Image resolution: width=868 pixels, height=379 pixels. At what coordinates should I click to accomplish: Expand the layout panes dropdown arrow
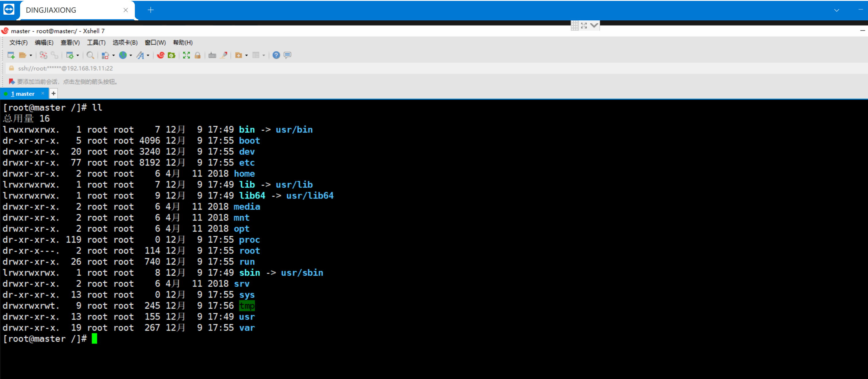pos(264,56)
